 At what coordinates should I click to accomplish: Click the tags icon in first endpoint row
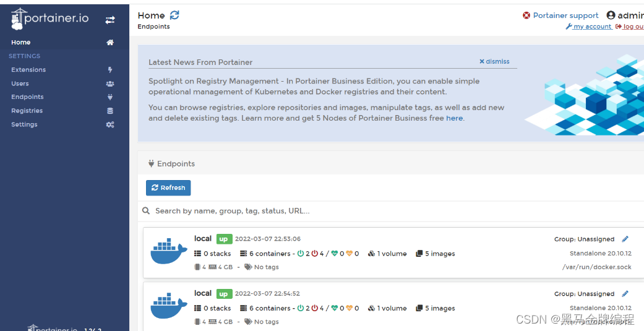248,267
